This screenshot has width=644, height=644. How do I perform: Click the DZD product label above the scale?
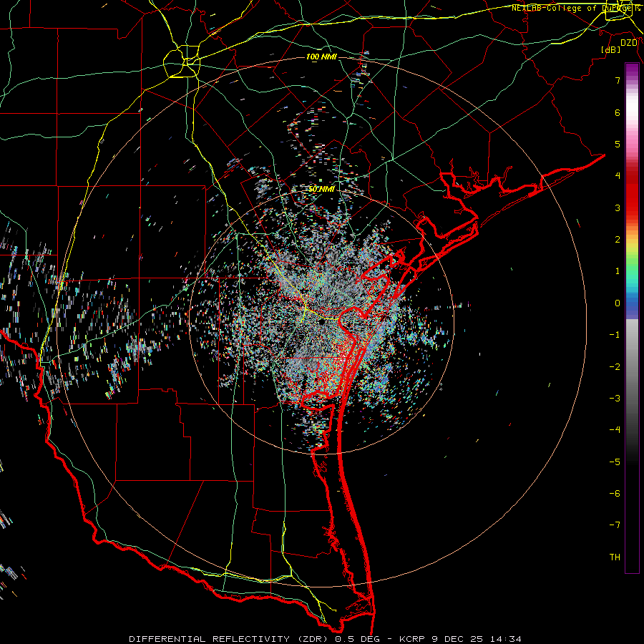click(629, 43)
